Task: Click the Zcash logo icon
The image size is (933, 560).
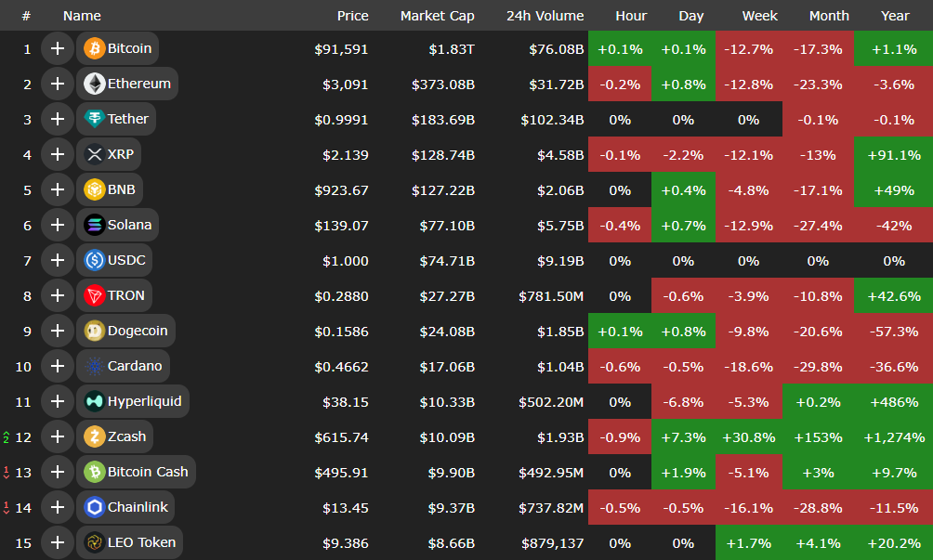Action: [94, 436]
